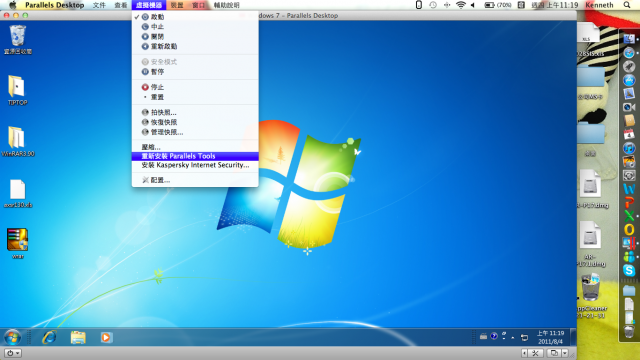The image size is (640, 360).
Task: Open App Store from the Dock
Action: point(629,80)
